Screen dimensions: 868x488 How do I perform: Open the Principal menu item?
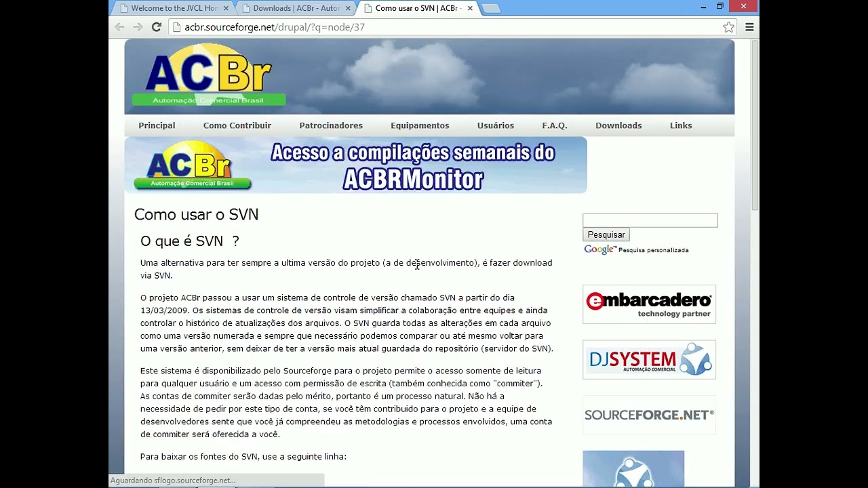point(157,125)
